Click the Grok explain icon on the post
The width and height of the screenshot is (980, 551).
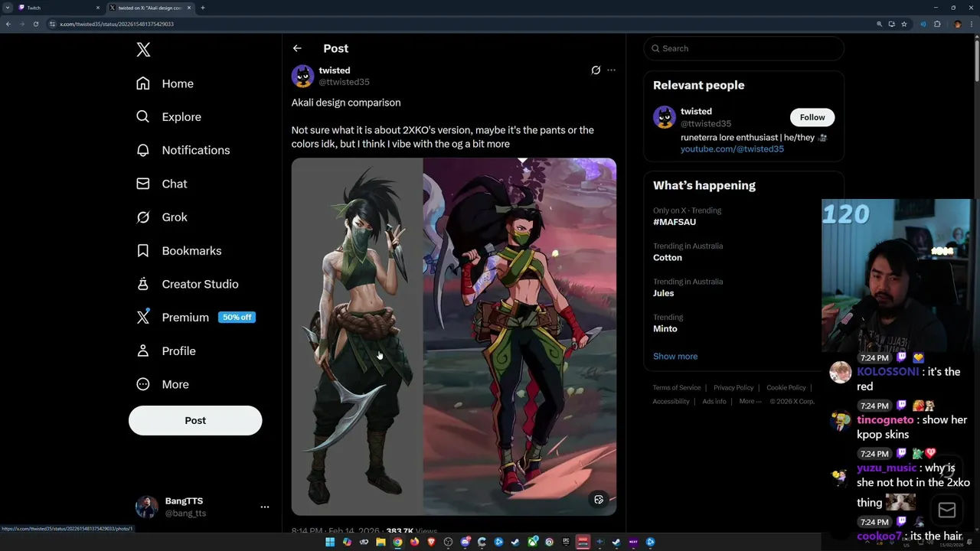[x=596, y=70]
